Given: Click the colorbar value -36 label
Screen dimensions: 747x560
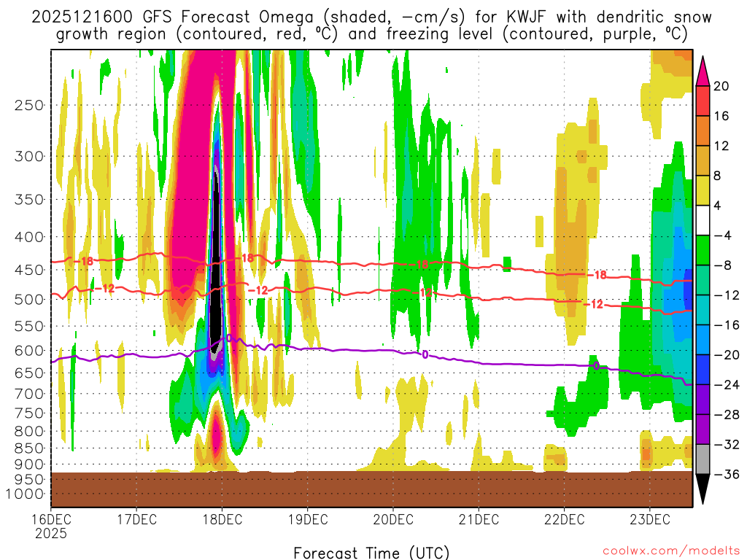Looking at the screenshot, I should click(727, 474).
